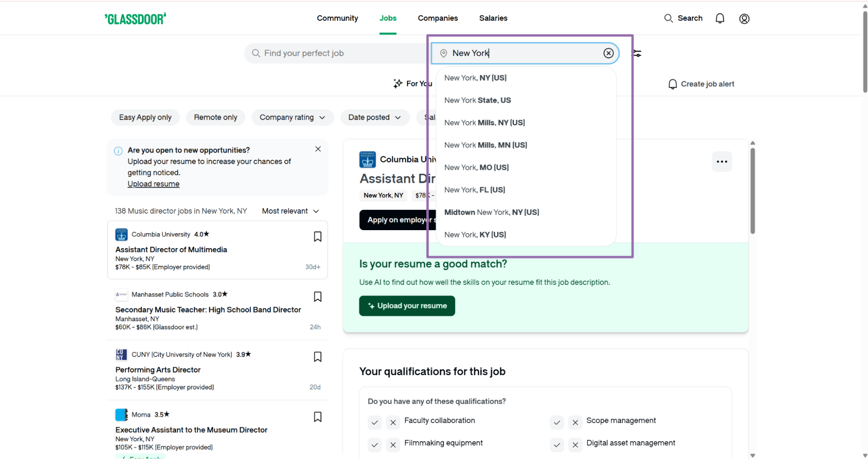Select suggestion New York, NY (US)
868x459 pixels.
[526, 78]
